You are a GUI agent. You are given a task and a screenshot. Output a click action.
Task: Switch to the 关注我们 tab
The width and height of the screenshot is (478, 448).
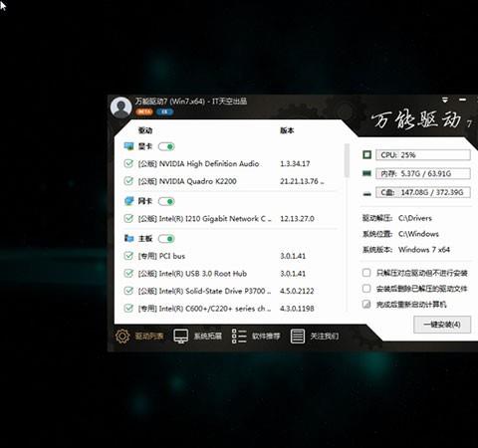click(315, 336)
